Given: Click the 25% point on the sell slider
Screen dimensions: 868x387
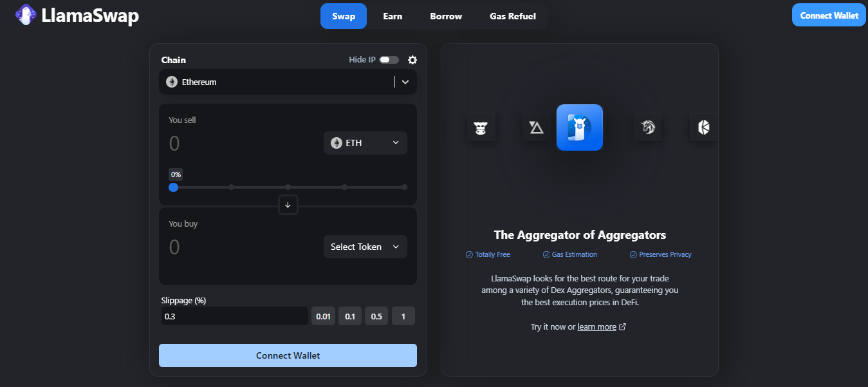Looking at the screenshot, I should 231,187.
